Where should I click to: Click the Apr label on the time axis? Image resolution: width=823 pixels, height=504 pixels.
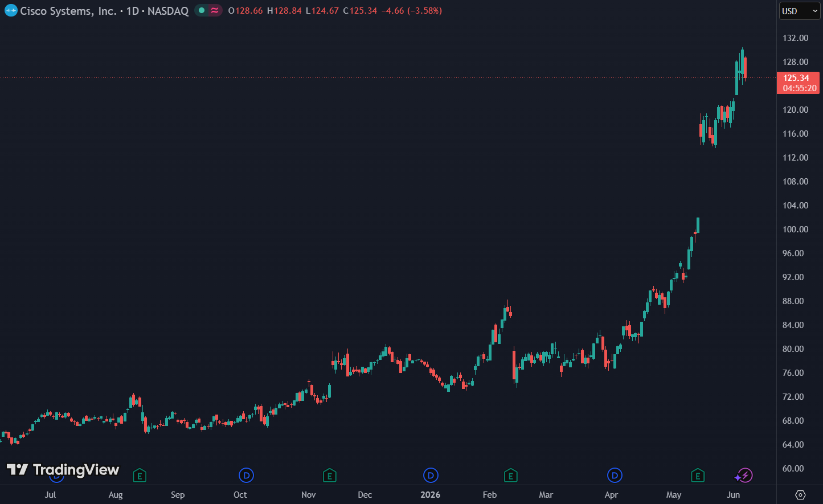[611, 495]
